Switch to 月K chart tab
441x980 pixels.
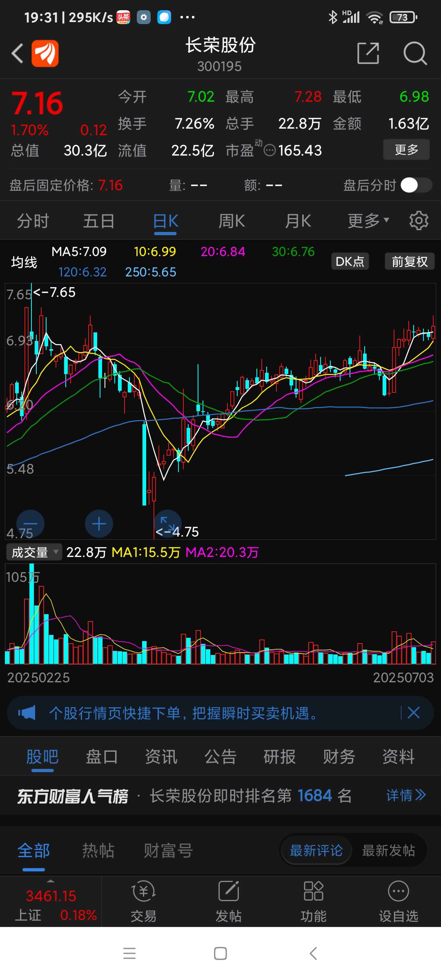click(298, 221)
